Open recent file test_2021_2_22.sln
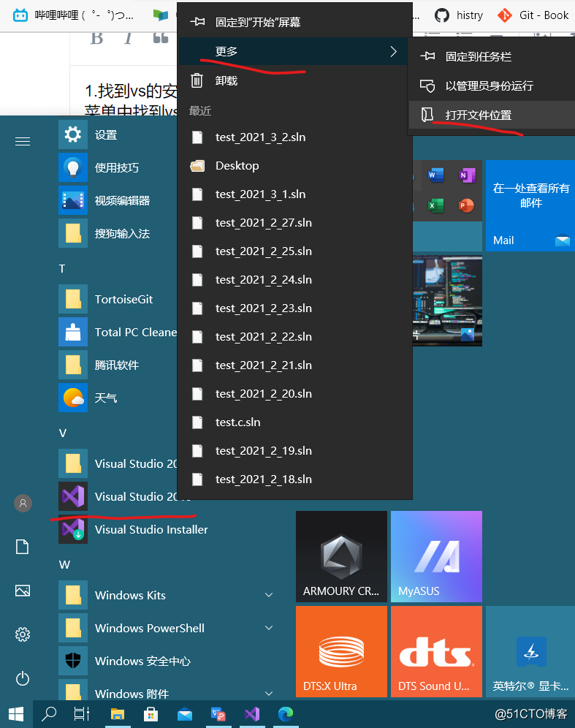 click(x=294, y=337)
